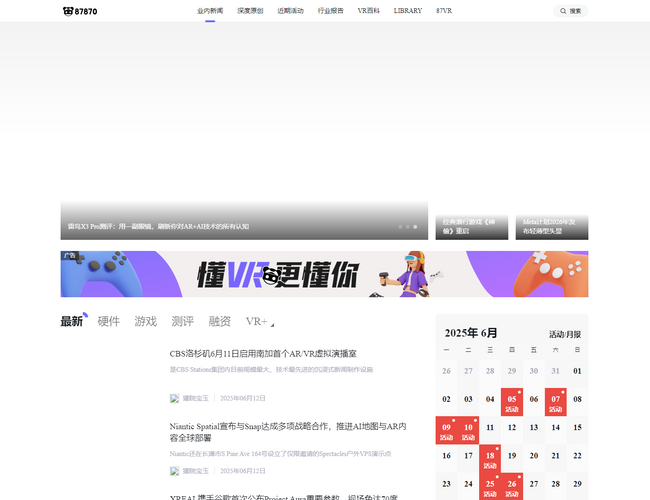Click the CBS Stations集团 summary text
The width and height of the screenshot is (650, 500).
point(272,369)
